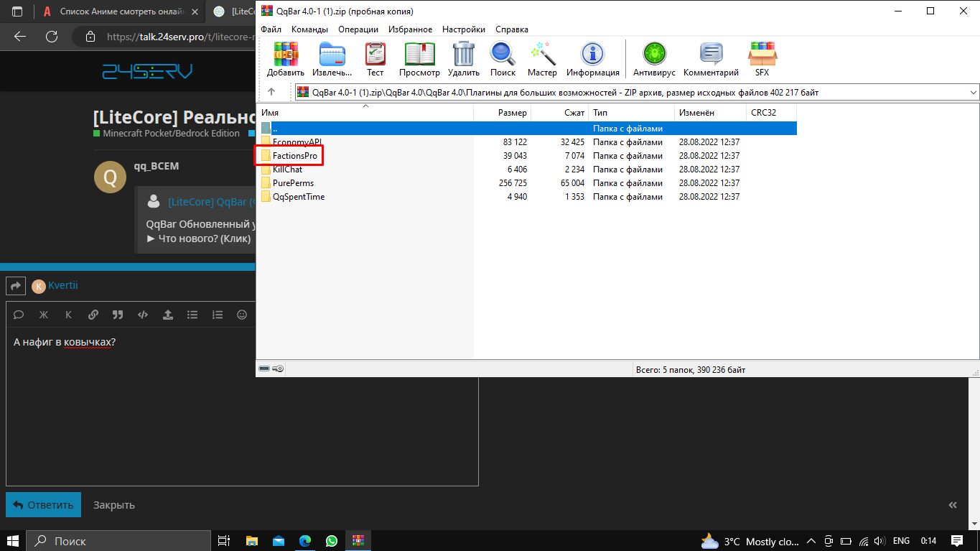The height and width of the screenshot is (551, 980).
Task: Click the SFX archive tool
Action: 762,59
